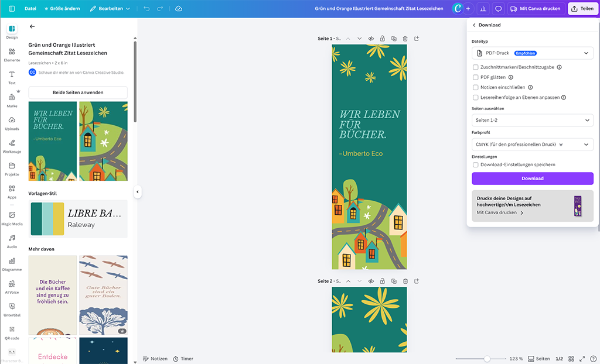Click the purple Download button
Image resolution: width=600 pixels, height=364 pixels.
point(532,178)
